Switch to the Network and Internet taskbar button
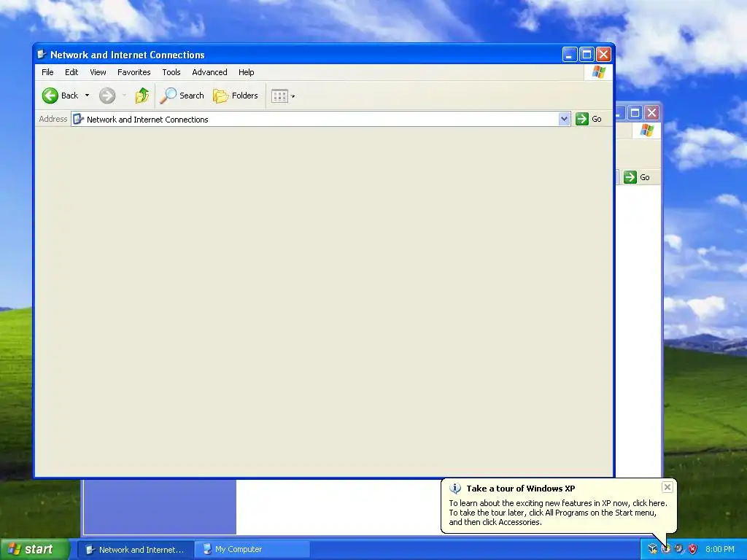 pyautogui.click(x=136, y=550)
